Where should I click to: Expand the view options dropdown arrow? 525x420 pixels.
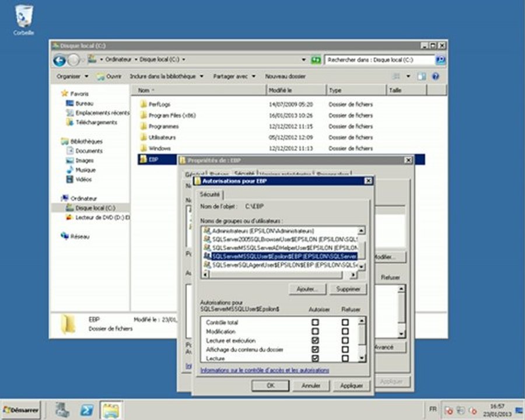tap(408, 76)
